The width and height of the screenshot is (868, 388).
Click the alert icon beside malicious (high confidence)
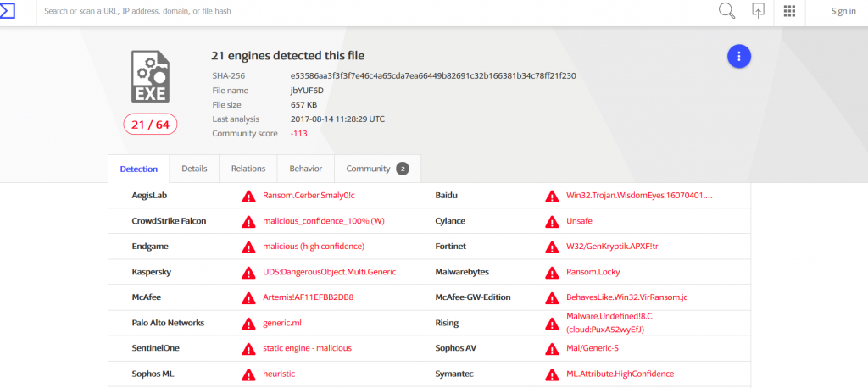pos(248,247)
